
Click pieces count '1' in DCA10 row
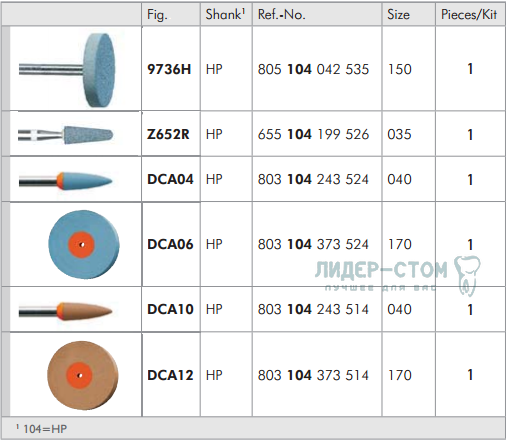coord(470,310)
